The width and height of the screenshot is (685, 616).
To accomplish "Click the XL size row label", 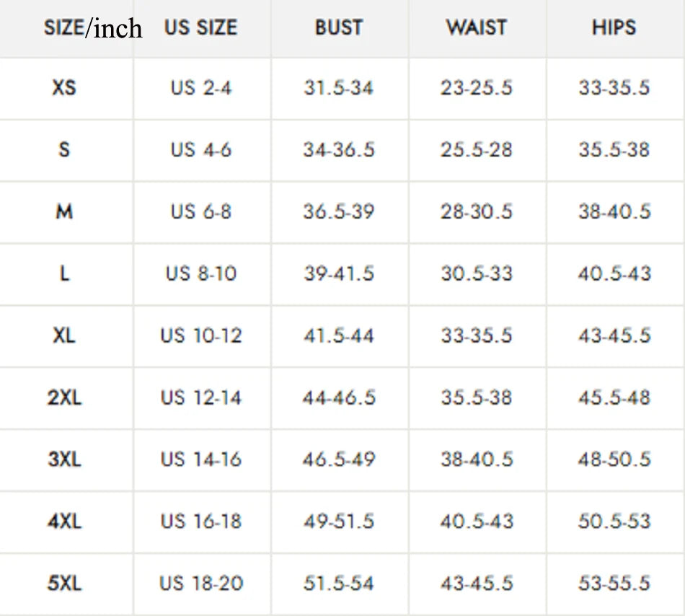I will [x=64, y=336].
